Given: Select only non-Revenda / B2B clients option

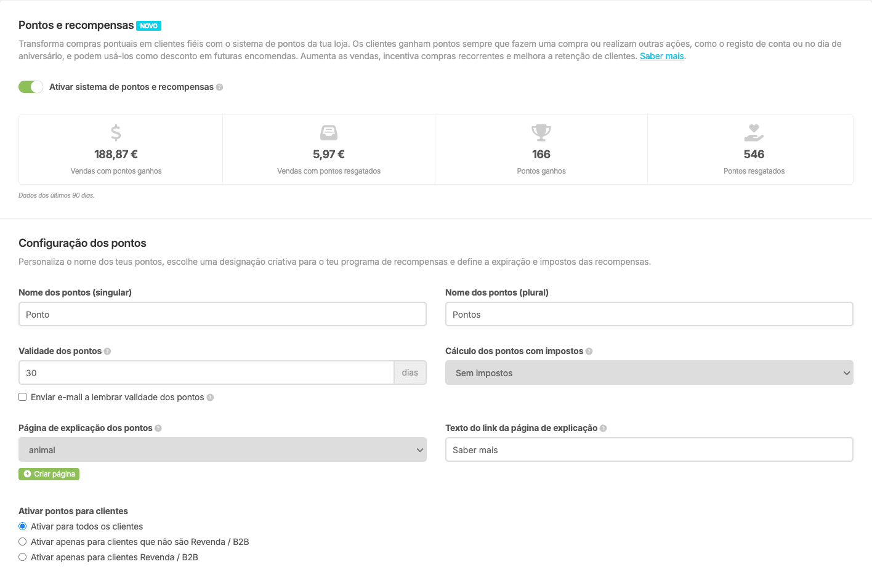Looking at the screenshot, I should click(23, 542).
